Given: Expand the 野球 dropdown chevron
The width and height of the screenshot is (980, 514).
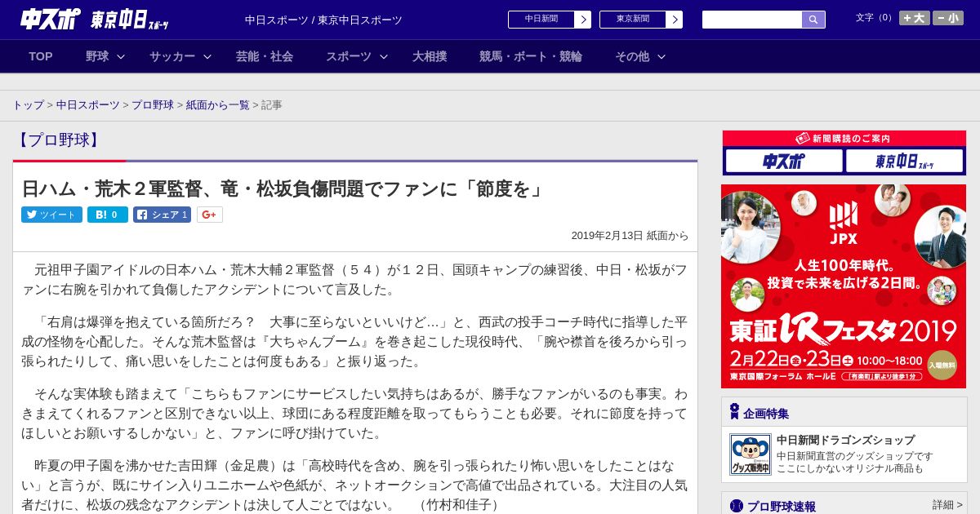Looking at the screenshot, I should pyautogui.click(x=121, y=57).
